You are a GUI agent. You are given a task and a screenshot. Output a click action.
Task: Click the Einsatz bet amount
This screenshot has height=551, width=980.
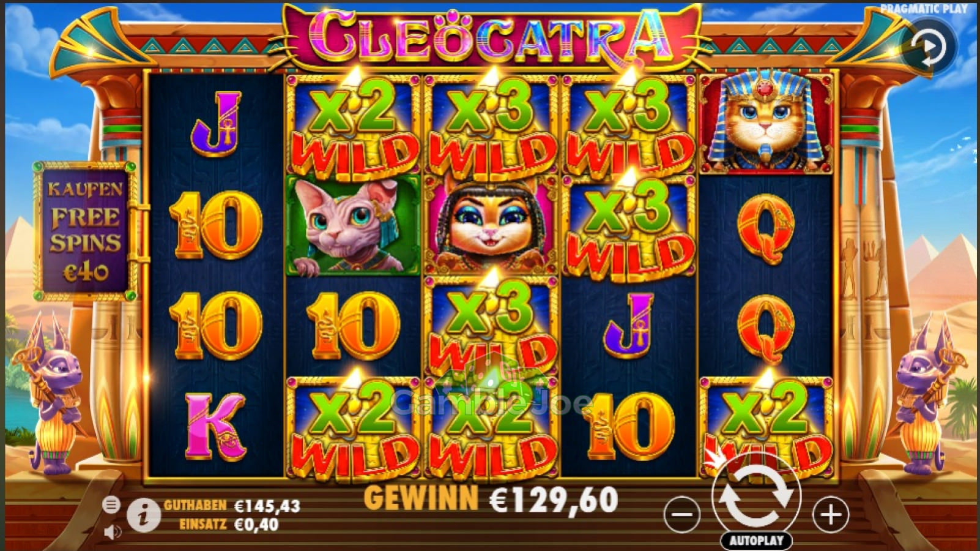pyautogui.click(x=229, y=525)
